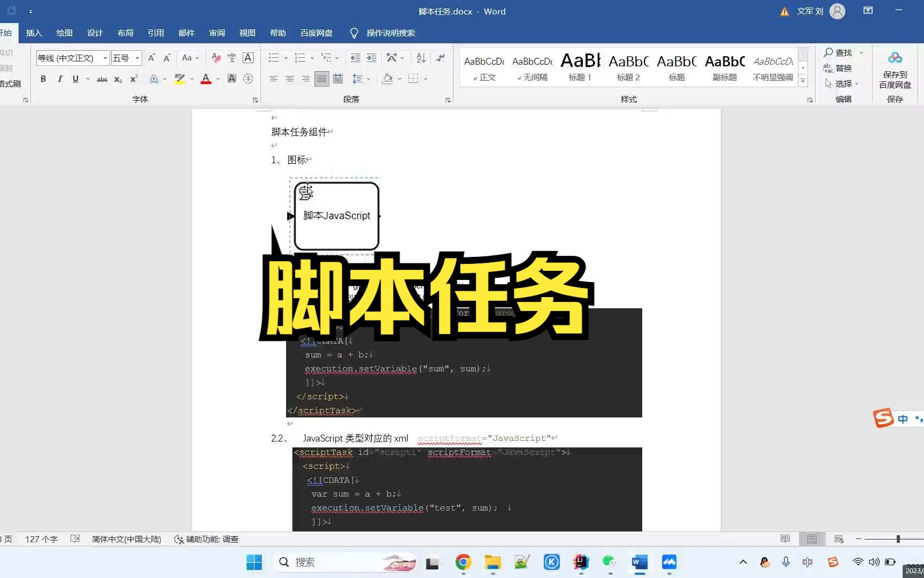Viewport: 924px width, 578px height.
Task: Expand the styles gallery more arrow
Action: [803, 81]
